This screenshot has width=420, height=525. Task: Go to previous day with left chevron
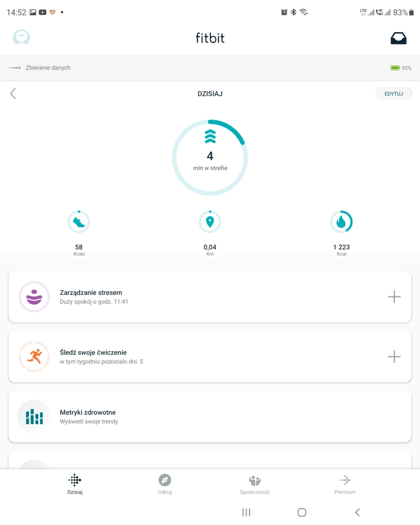tap(13, 94)
